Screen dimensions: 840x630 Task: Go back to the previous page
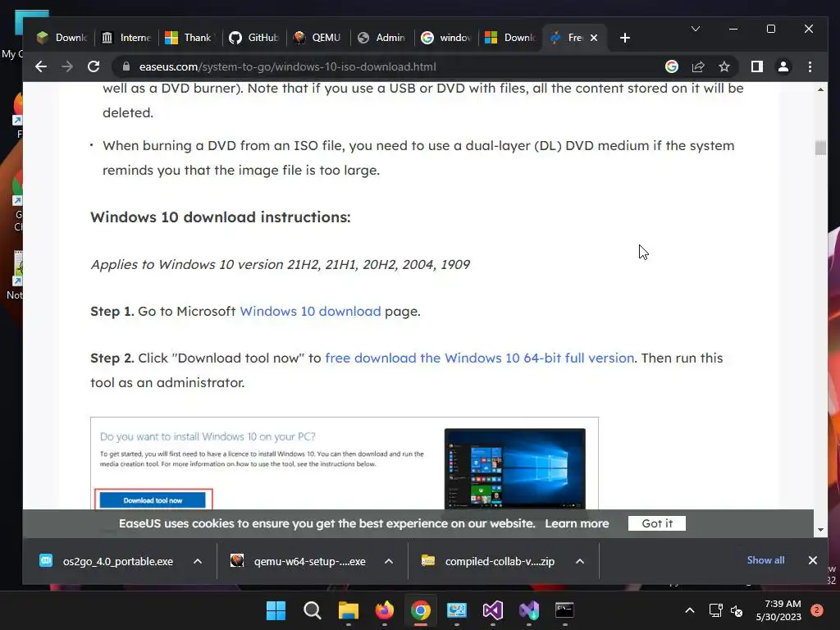[x=41, y=66]
